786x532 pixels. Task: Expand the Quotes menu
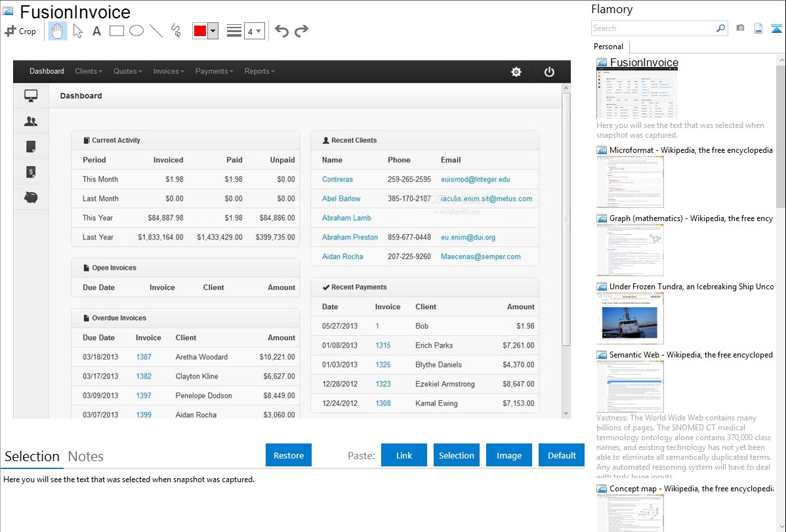(x=127, y=72)
